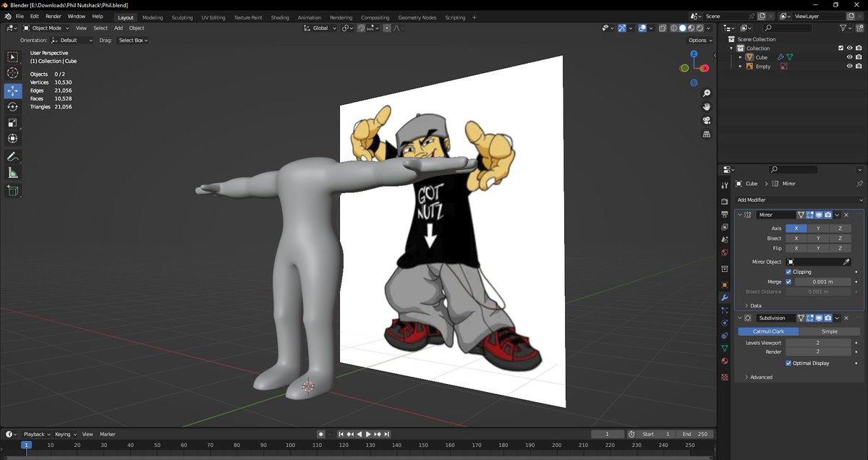Viewport: 868px width, 460px height.
Task: Pin the properties editor context
Action: 859,184
